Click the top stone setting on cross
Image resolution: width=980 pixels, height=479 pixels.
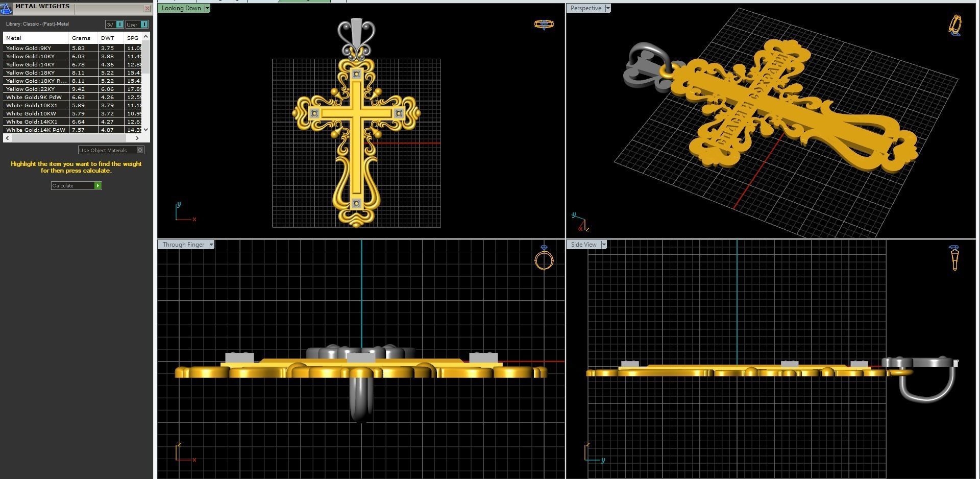[356, 75]
